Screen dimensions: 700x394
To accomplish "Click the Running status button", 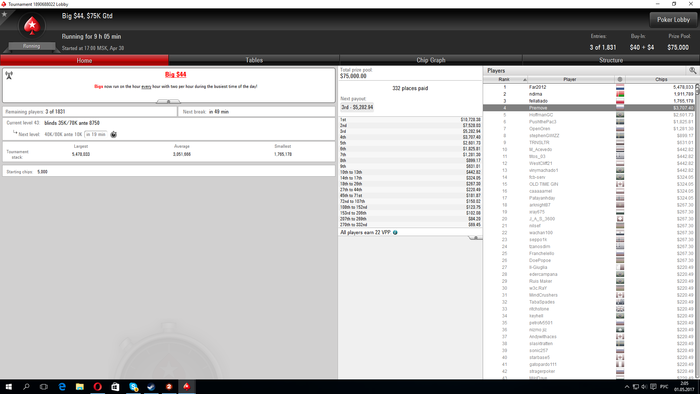I will [x=32, y=46].
